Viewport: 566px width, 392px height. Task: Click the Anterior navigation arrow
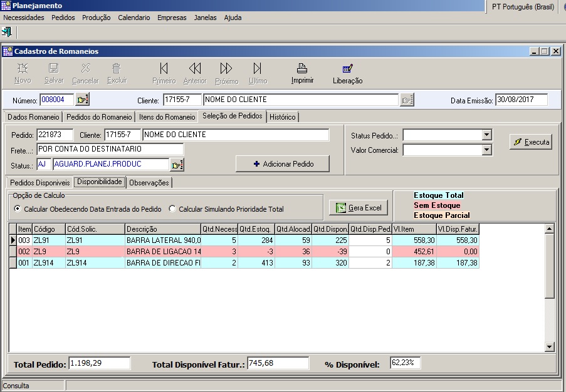pyautogui.click(x=195, y=69)
